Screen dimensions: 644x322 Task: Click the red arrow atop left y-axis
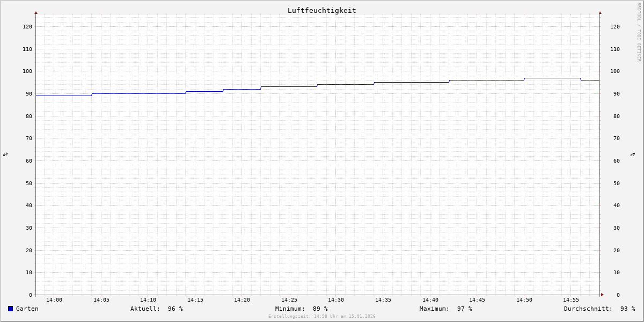[x=36, y=12]
